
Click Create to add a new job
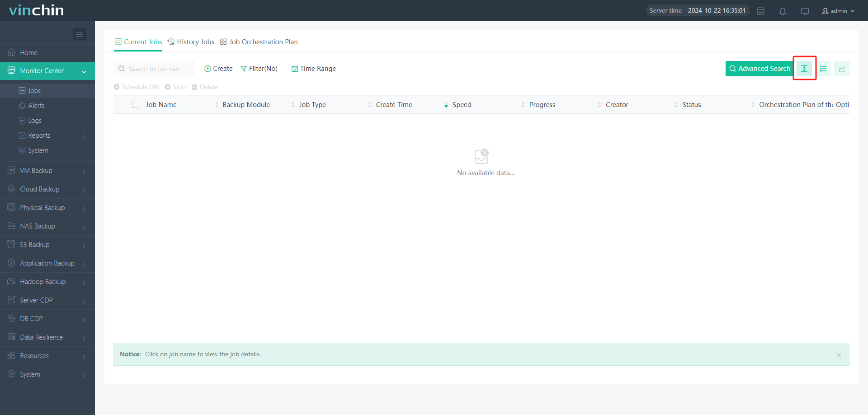click(x=218, y=69)
